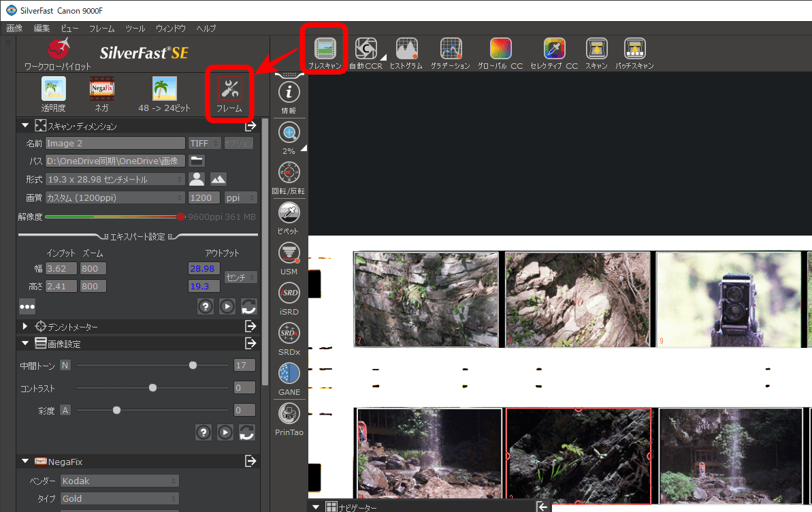Enable the iSRD dust removal tool
This screenshot has width=812, height=512.
click(x=289, y=293)
